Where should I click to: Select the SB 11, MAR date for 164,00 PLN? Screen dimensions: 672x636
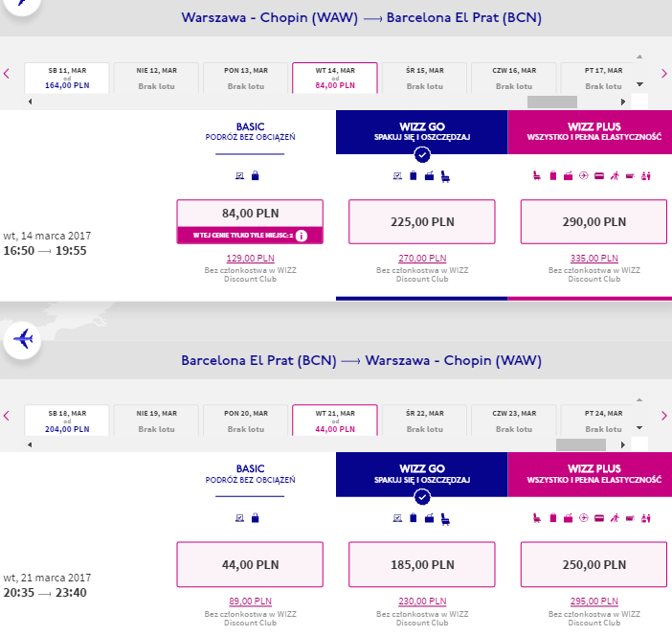click(67, 78)
